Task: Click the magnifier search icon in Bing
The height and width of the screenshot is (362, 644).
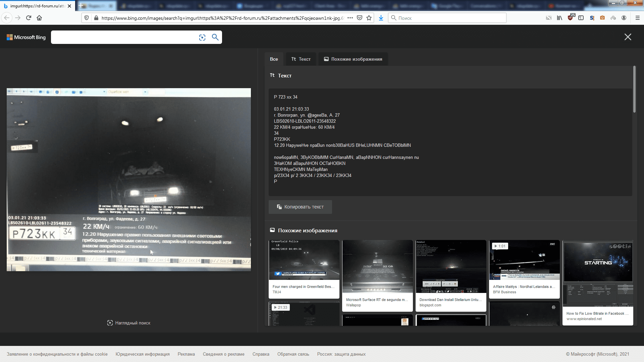Action: [x=215, y=37]
